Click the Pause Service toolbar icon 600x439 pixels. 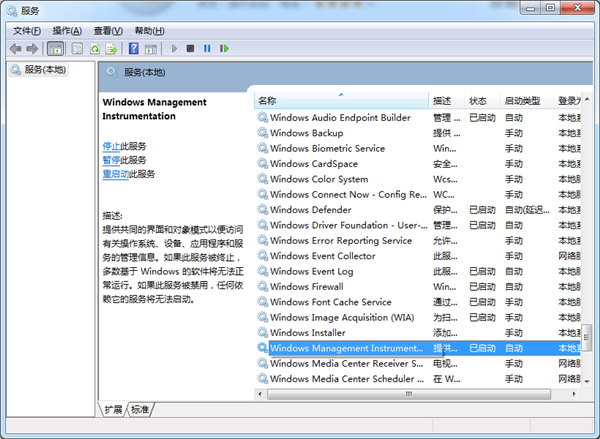207,48
